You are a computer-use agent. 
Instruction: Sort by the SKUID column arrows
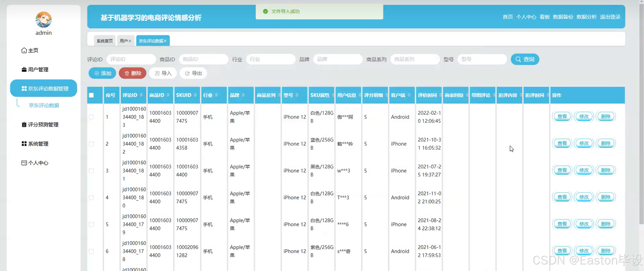click(x=195, y=95)
